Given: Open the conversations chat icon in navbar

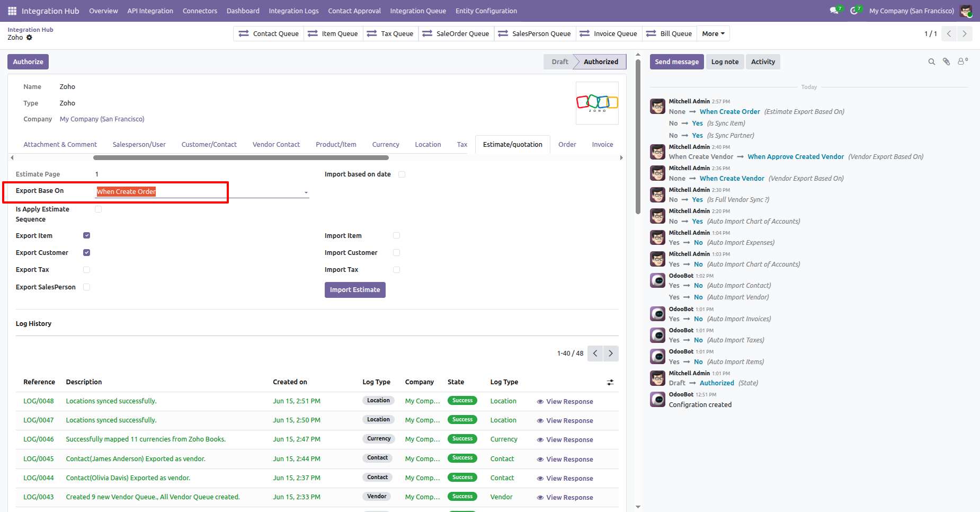Looking at the screenshot, I should tap(835, 11).
